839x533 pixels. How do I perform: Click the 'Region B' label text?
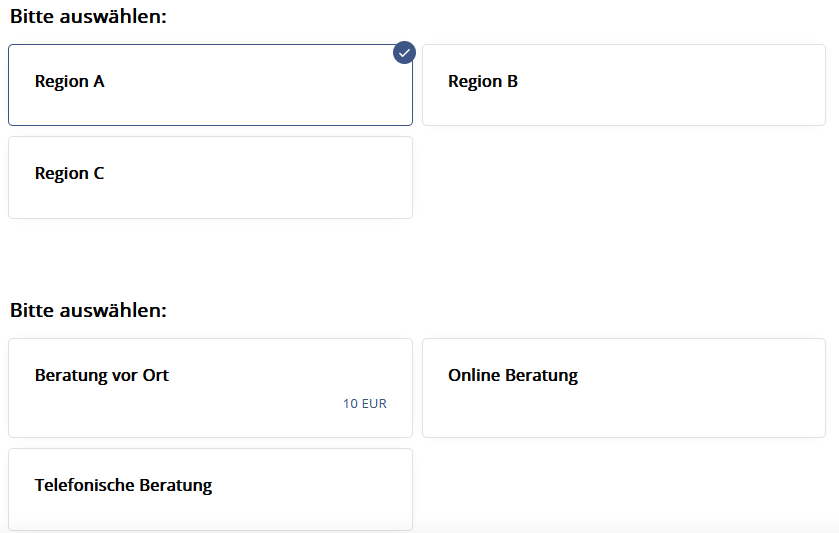tap(483, 82)
